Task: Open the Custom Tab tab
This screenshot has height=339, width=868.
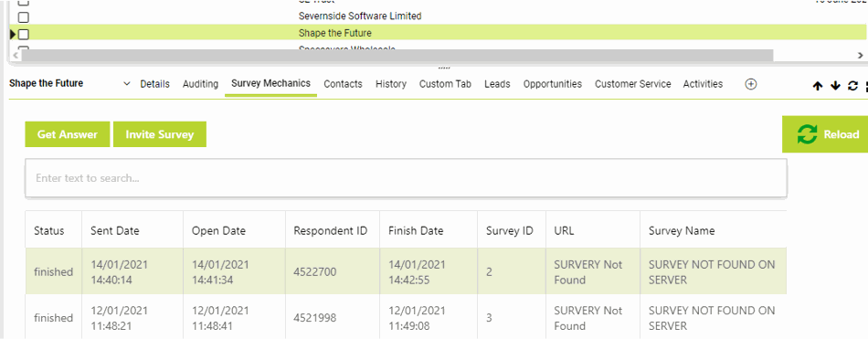Action: click(445, 84)
